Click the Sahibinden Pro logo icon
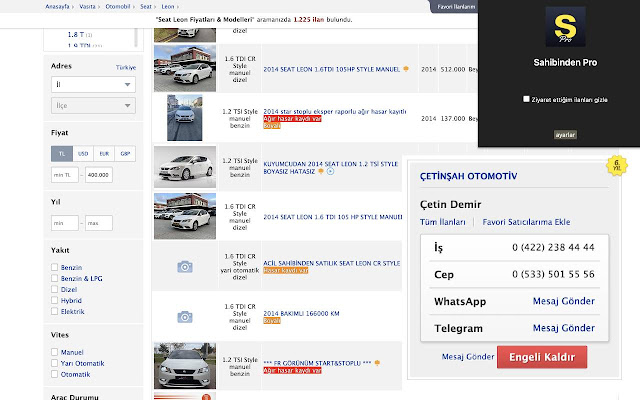 [565, 27]
